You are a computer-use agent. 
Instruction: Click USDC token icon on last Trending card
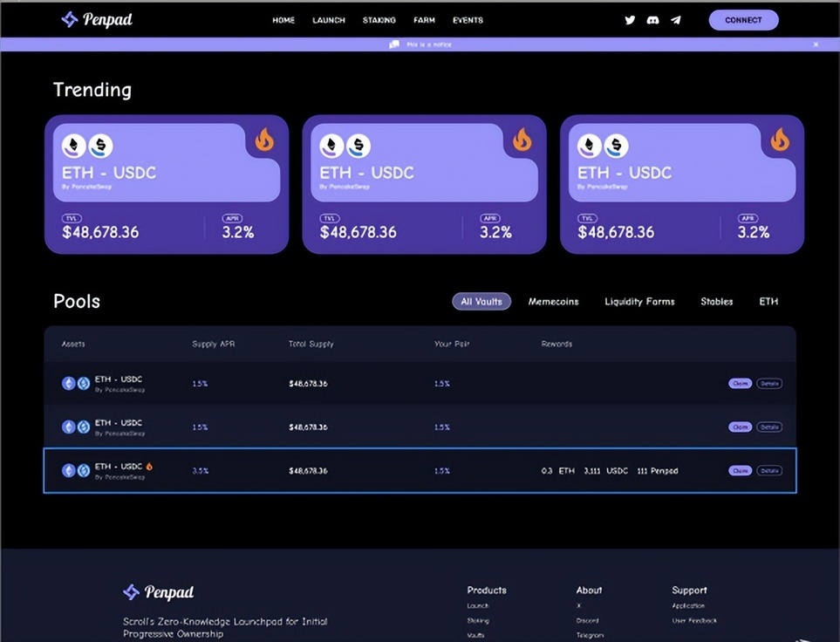(616, 146)
